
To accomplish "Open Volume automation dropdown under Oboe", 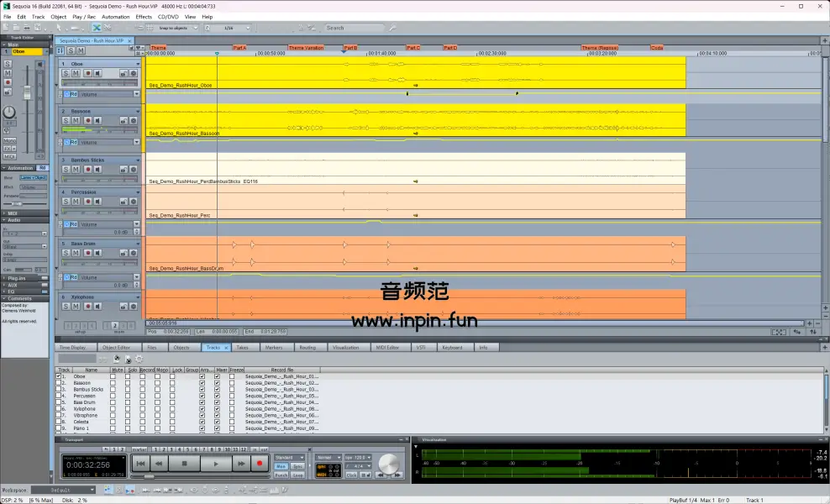I will tap(136, 94).
